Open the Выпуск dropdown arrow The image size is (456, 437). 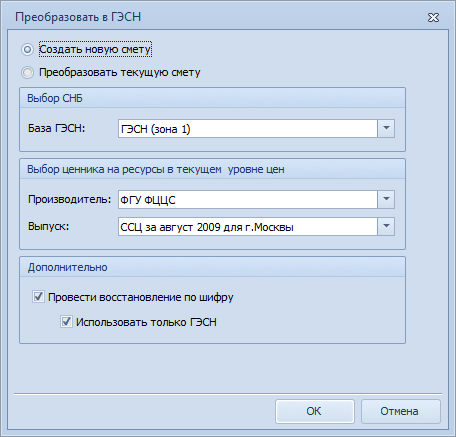tap(386, 227)
